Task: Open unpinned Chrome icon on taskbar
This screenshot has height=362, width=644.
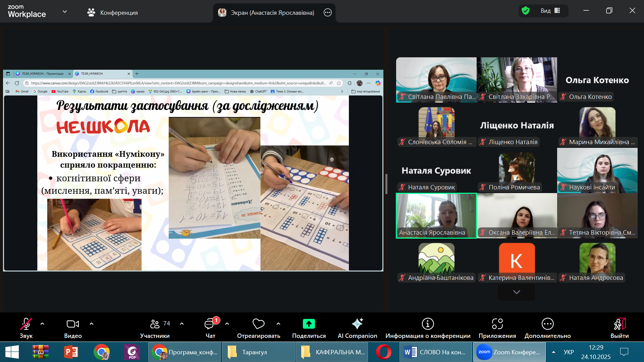Action: pos(102,352)
